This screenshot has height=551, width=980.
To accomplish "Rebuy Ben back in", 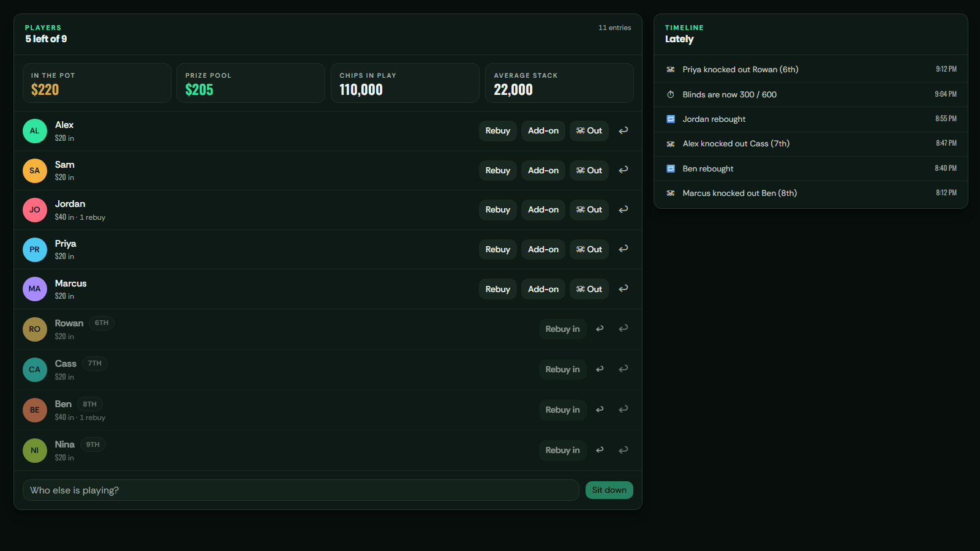I will (x=563, y=410).
